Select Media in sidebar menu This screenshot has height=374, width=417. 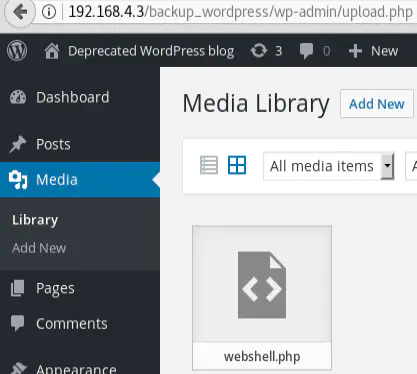tap(57, 180)
